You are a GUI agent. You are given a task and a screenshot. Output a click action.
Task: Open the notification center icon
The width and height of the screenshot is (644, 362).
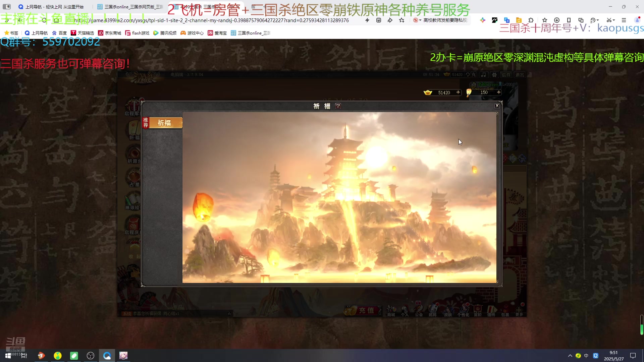633,356
